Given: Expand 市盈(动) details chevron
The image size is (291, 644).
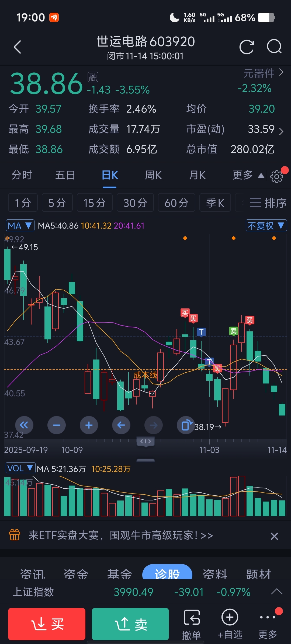Looking at the screenshot, I should click(x=281, y=131).
